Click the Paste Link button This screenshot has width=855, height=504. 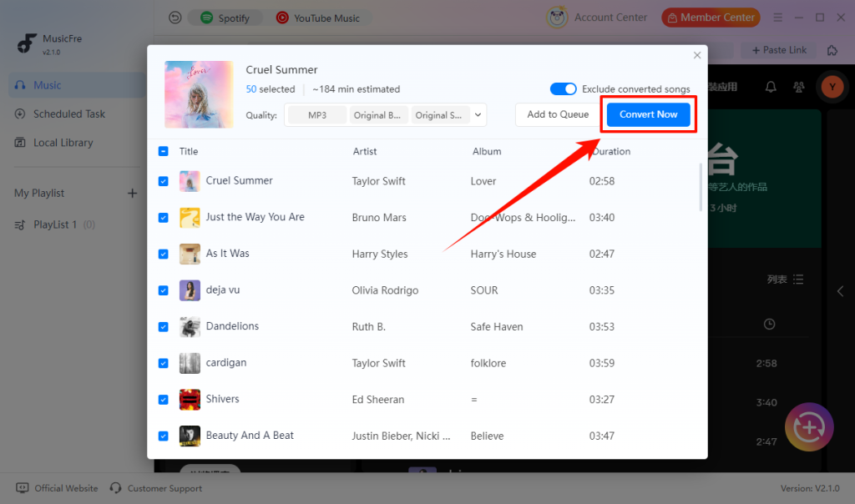coord(779,50)
